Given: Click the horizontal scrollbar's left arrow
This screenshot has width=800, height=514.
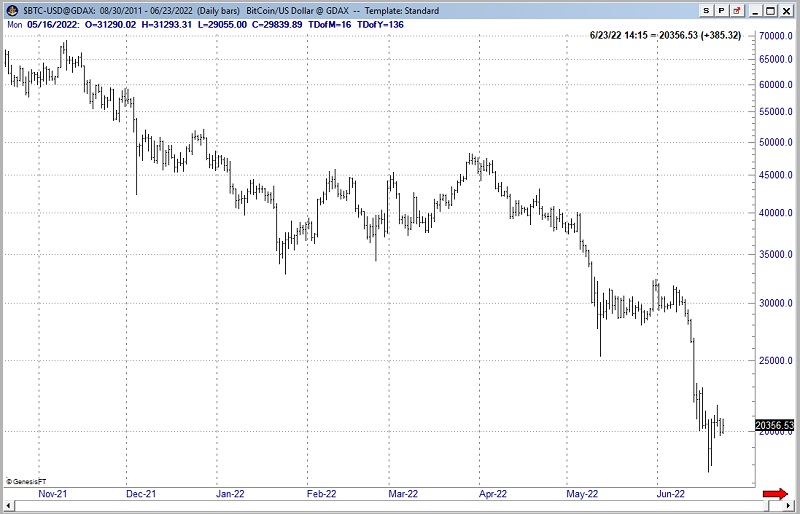Looking at the screenshot, I should [x=7, y=507].
